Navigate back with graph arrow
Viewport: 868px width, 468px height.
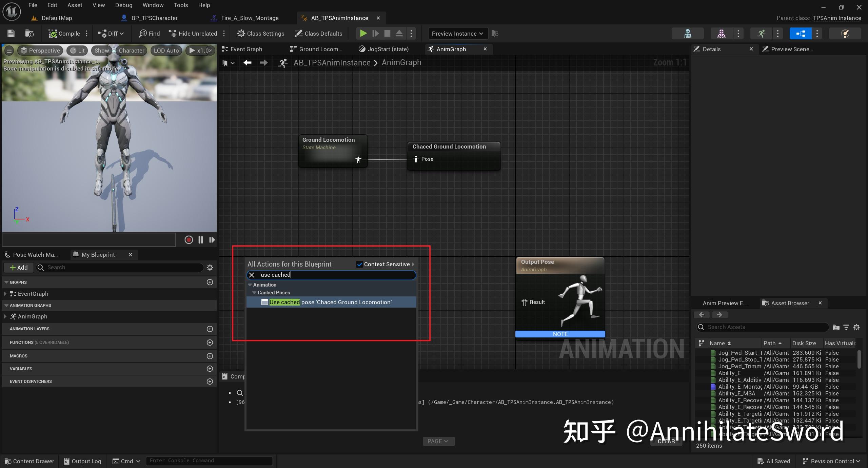click(x=248, y=63)
